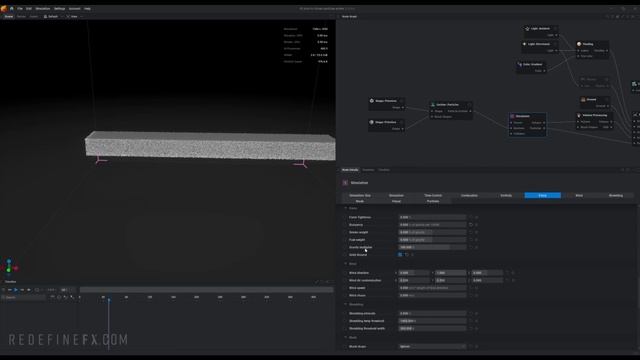
Task: Click the reset icon beside Solid Ground
Action: (x=407, y=255)
